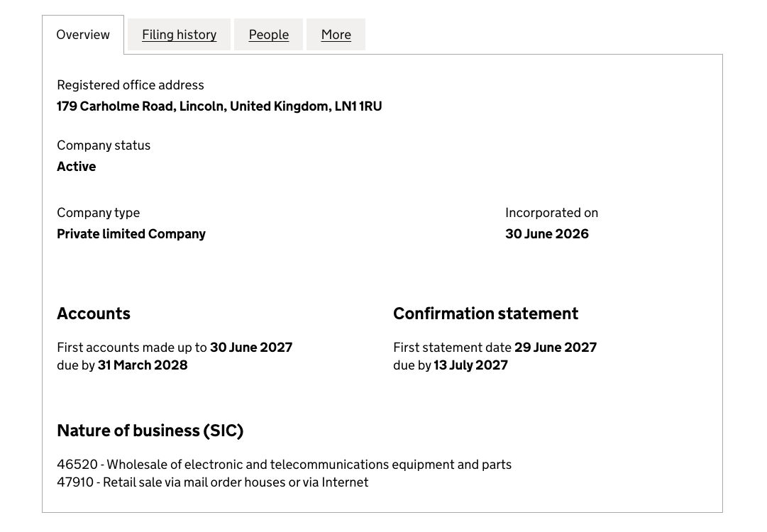Screen dimensions: 767x532
Task: Click the 'Company type' label
Action: pos(99,213)
